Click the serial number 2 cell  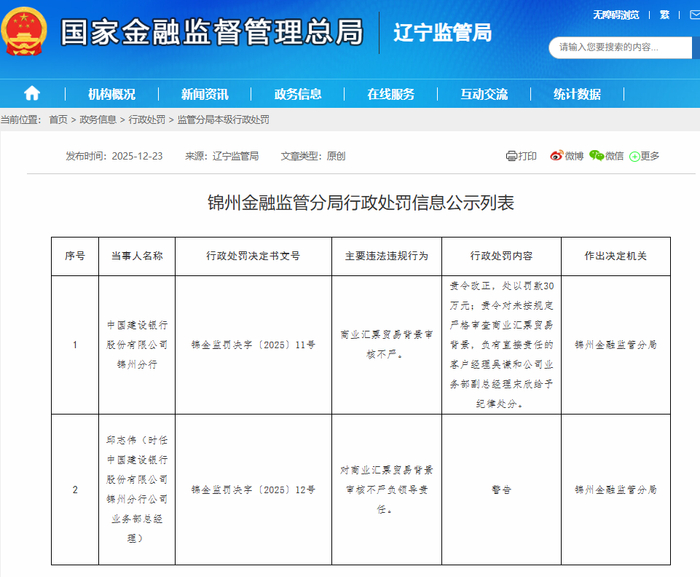pyautogui.click(x=75, y=490)
